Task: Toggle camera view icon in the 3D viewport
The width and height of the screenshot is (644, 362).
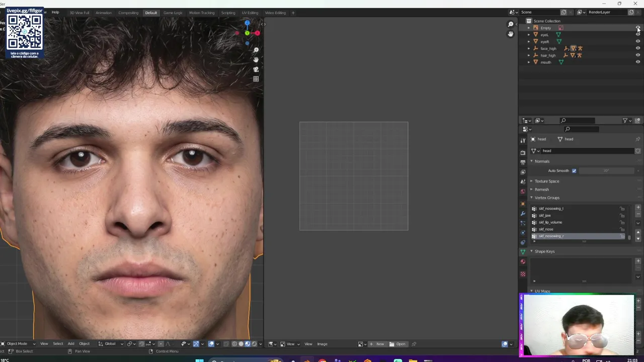Action: pos(256,69)
